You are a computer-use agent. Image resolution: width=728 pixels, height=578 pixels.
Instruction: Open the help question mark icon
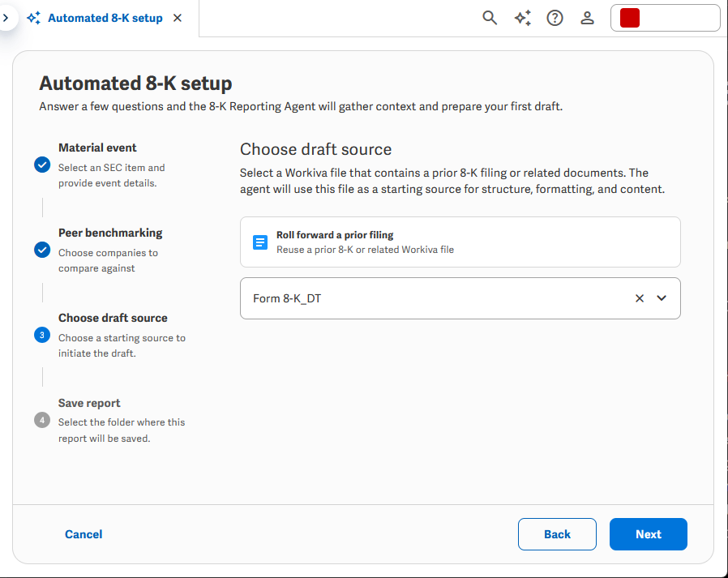[x=555, y=18]
